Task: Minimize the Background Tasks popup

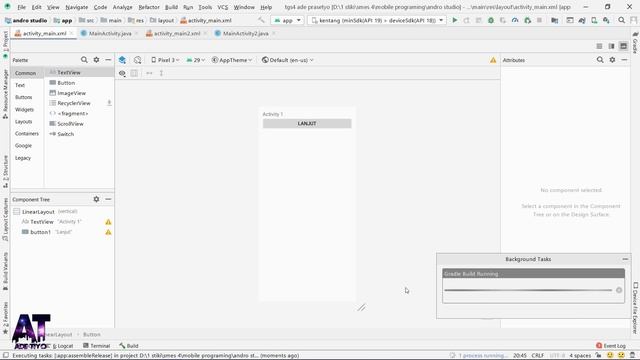Action: [x=625, y=259]
